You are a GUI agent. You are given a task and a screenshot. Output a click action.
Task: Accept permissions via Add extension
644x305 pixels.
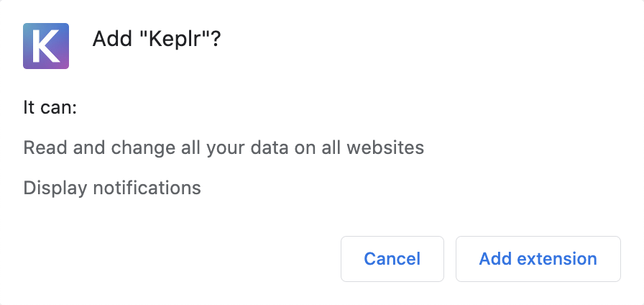pyautogui.click(x=538, y=259)
